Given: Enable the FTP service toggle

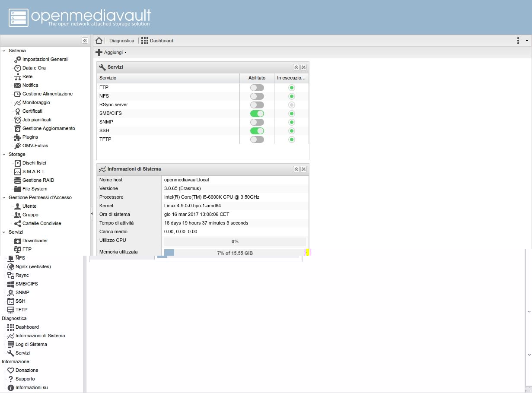Looking at the screenshot, I should tap(257, 87).
